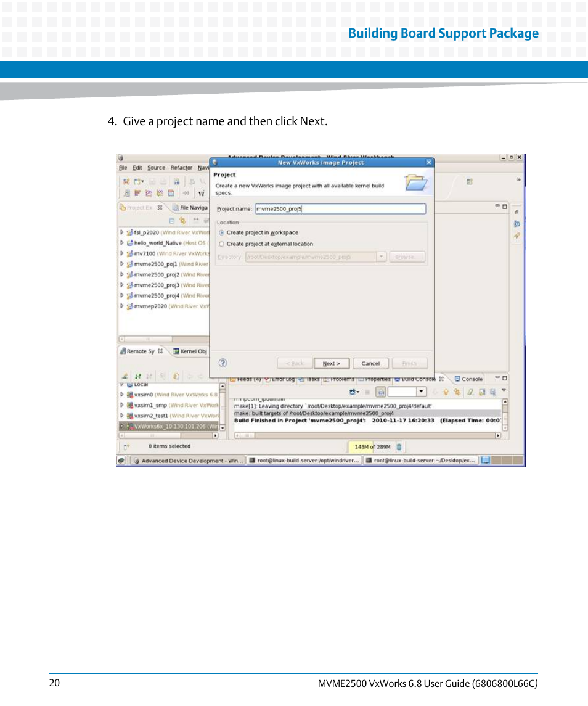The image size is (588, 706).
Task: Click the blue icon on right edge sidebar
Action: pos(517,224)
